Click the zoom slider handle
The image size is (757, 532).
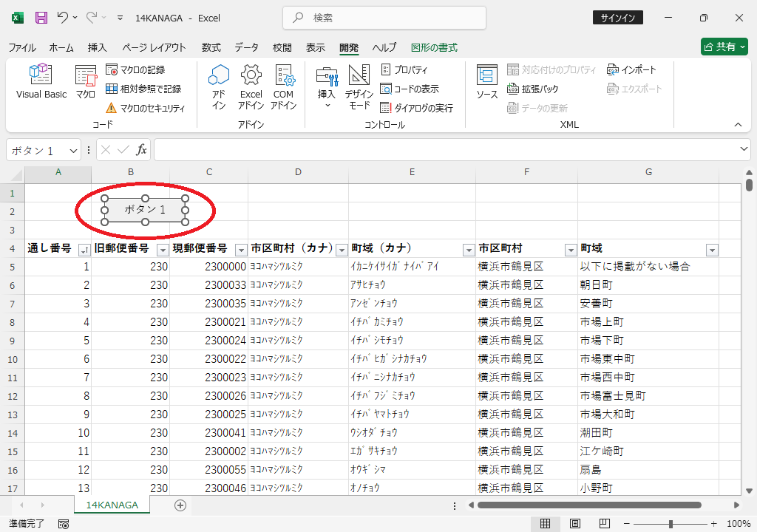click(x=671, y=524)
